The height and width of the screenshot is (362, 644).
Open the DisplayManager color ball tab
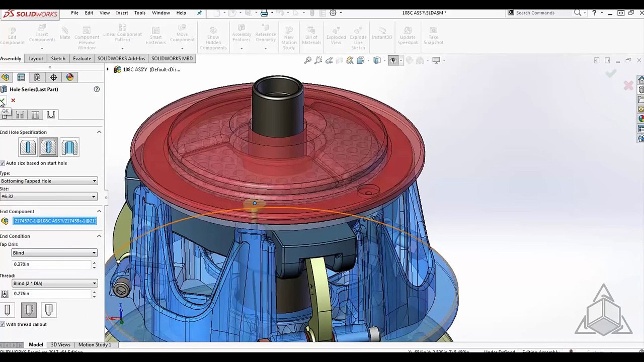69,77
